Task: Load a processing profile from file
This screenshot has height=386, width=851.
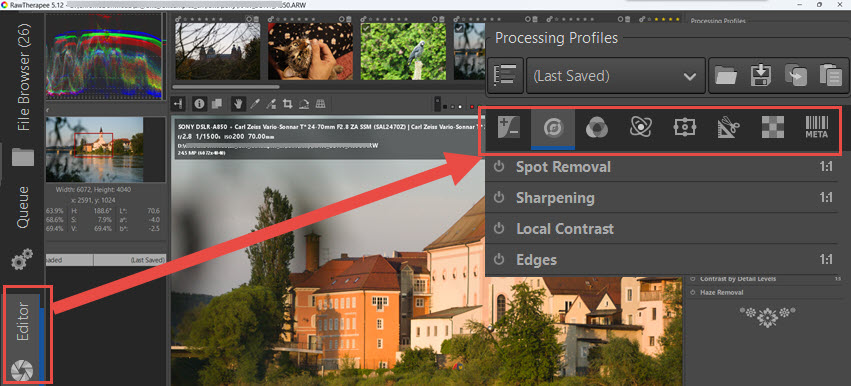Action: (726, 76)
